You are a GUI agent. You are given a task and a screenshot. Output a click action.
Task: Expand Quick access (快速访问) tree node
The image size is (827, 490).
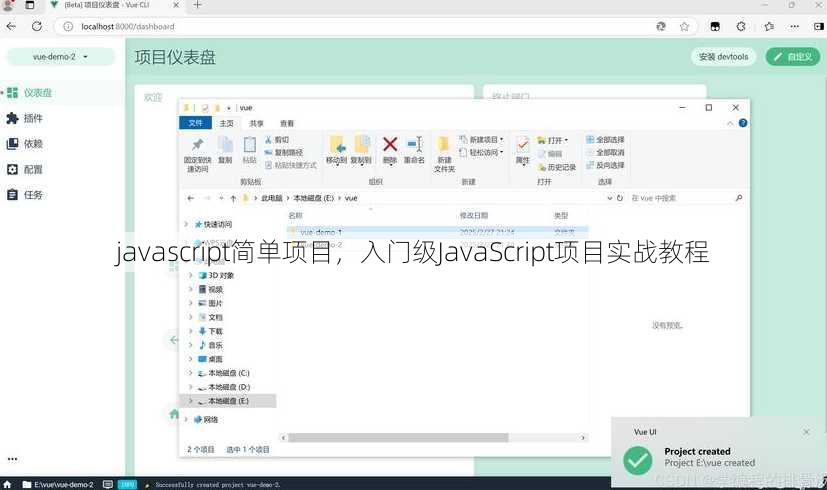pos(186,224)
